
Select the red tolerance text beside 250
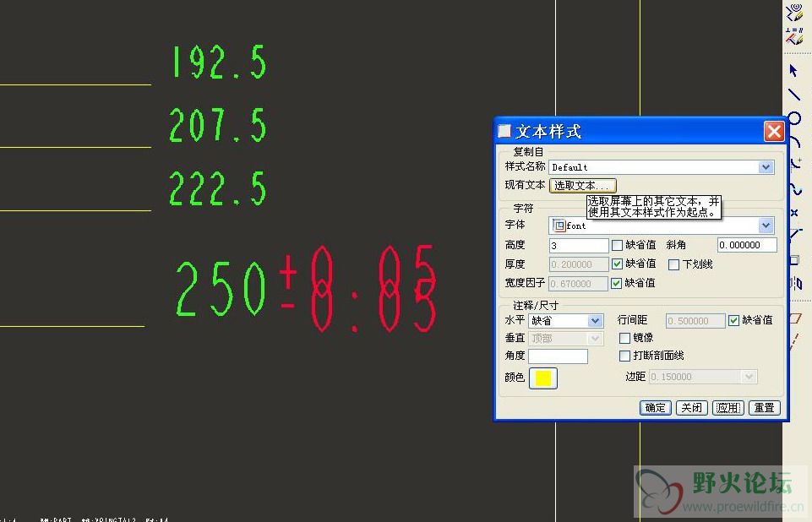(x=358, y=289)
